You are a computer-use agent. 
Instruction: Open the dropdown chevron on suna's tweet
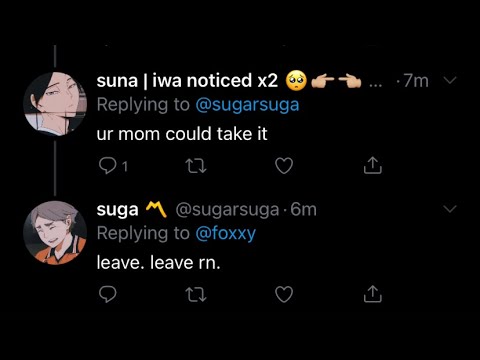[450, 80]
